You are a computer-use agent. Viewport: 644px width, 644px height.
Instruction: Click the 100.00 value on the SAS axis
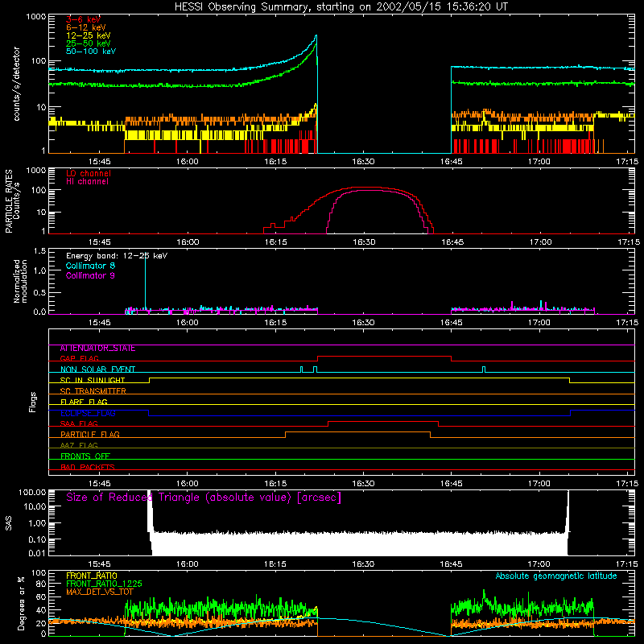pyautogui.click(x=32, y=493)
